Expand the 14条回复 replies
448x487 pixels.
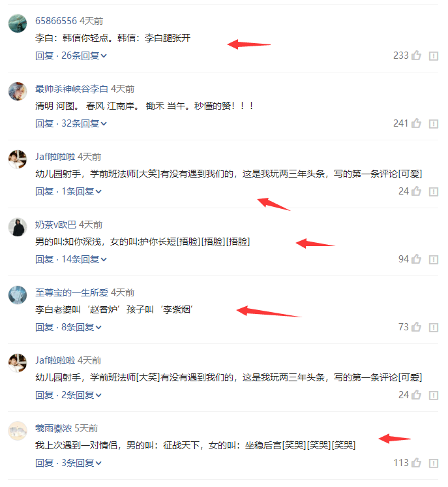pos(84,259)
